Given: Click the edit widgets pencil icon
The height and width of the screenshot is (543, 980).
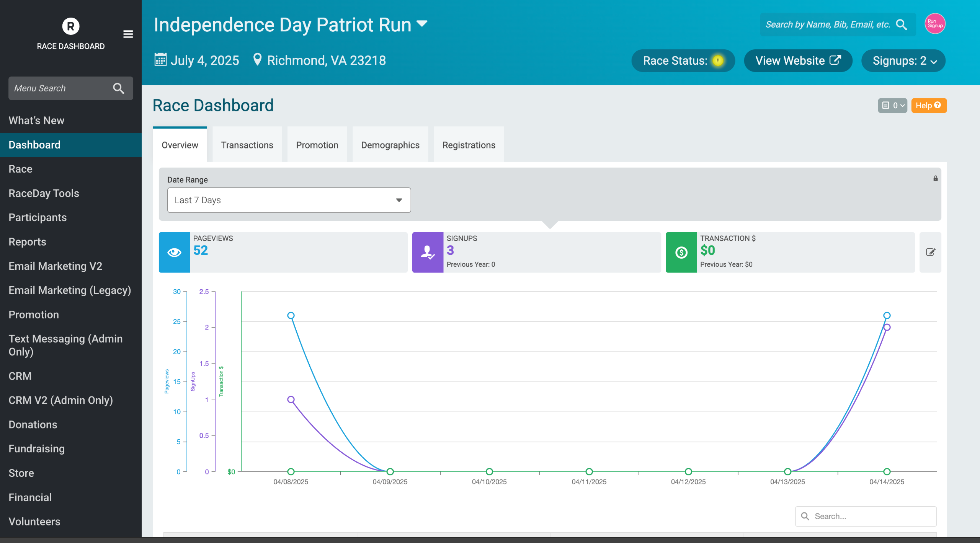Looking at the screenshot, I should [930, 252].
